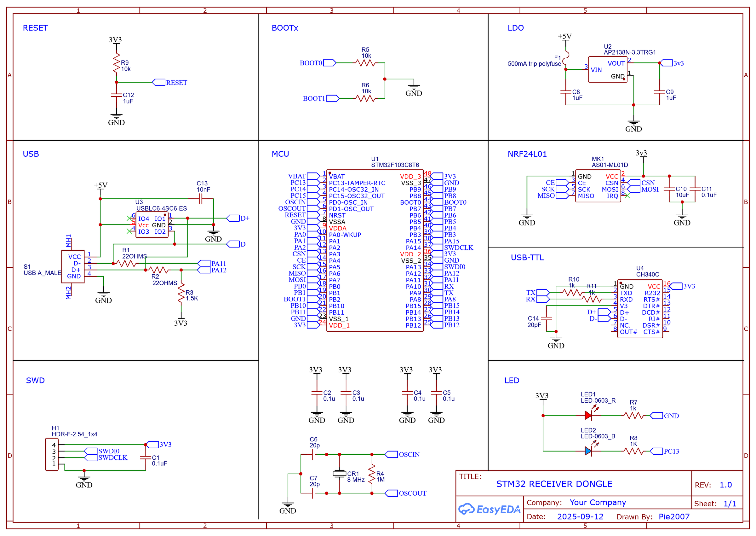This screenshot has width=756, height=536.
Task: Click the Drawn By name Pie2007
Action: (x=674, y=517)
